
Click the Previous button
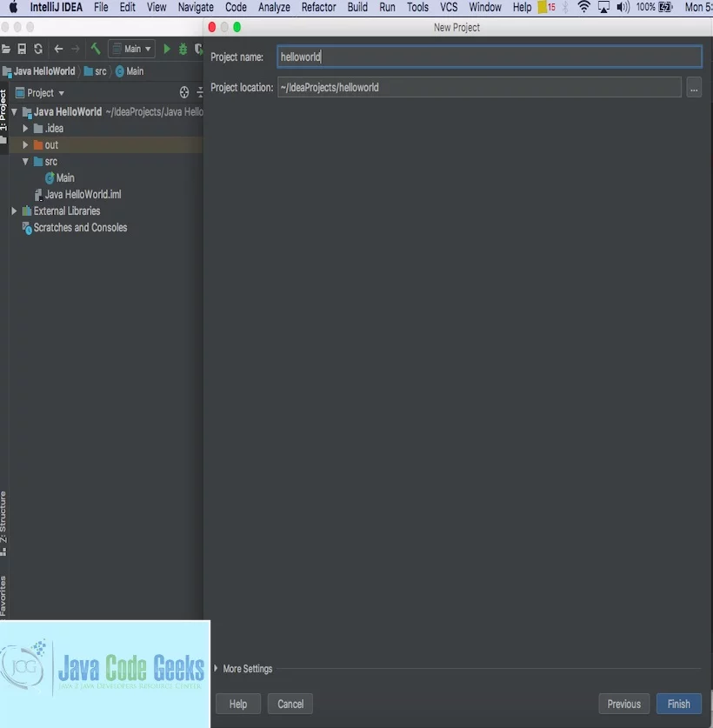pyautogui.click(x=624, y=704)
